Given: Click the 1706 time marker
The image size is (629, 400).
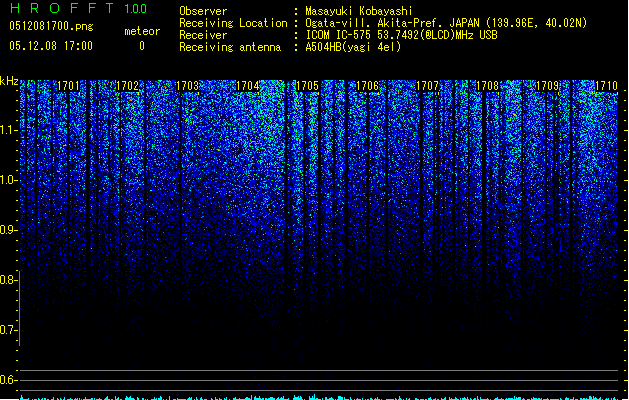Looking at the screenshot, I should 367,86.
